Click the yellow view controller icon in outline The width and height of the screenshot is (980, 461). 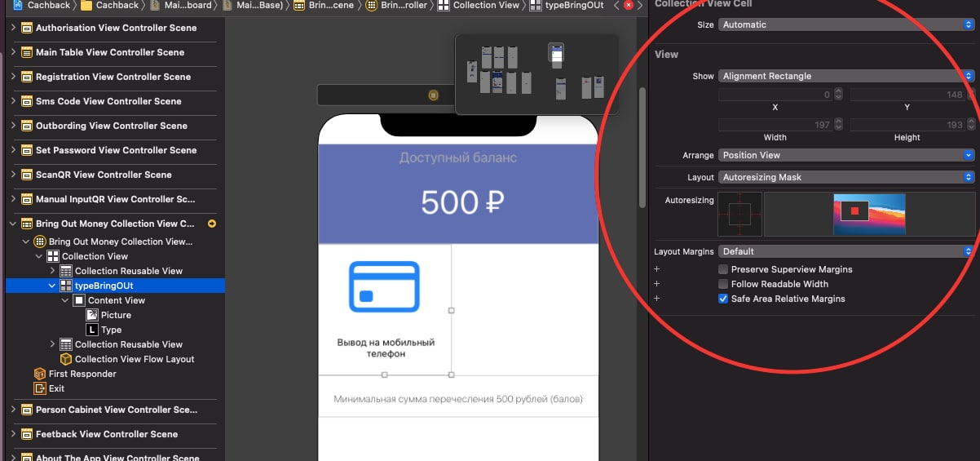(x=40, y=242)
